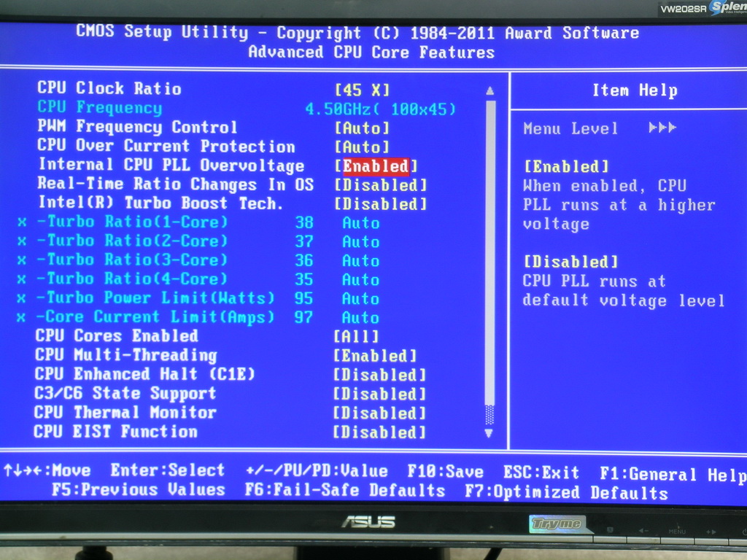The image size is (747, 560).
Task: Toggle CPU Multi-Threading [Enabled] value
Action: pyautogui.click(x=375, y=356)
